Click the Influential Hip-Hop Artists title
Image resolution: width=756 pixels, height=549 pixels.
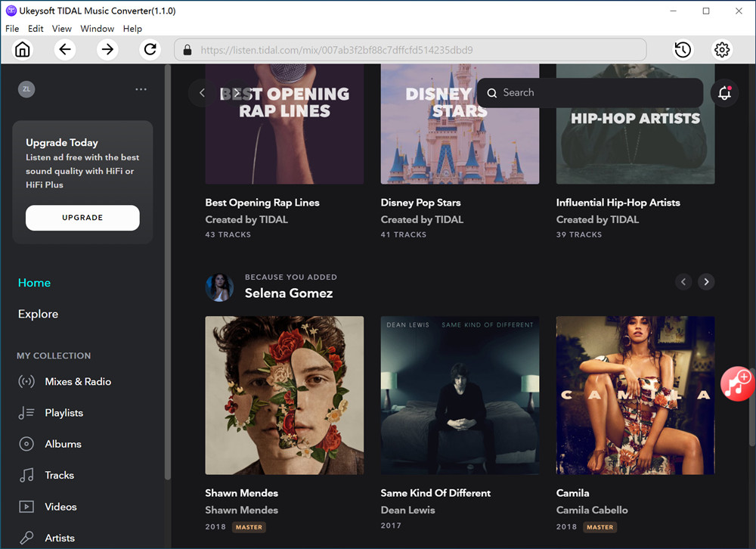(618, 203)
